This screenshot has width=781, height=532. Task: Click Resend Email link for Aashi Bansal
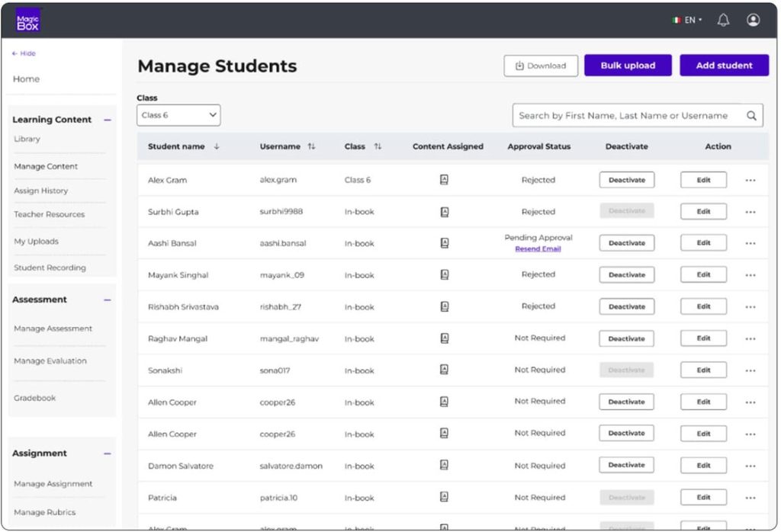coord(538,249)
